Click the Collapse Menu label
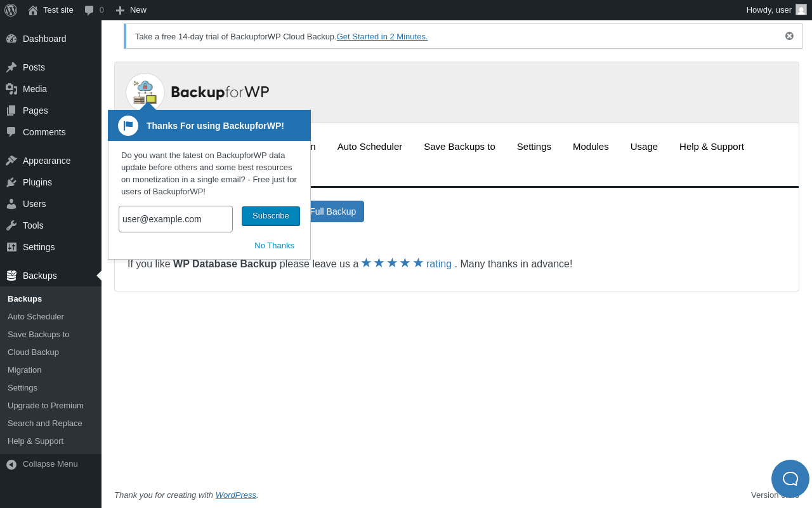Screen dimensions: 812x508 pos(50,464)
